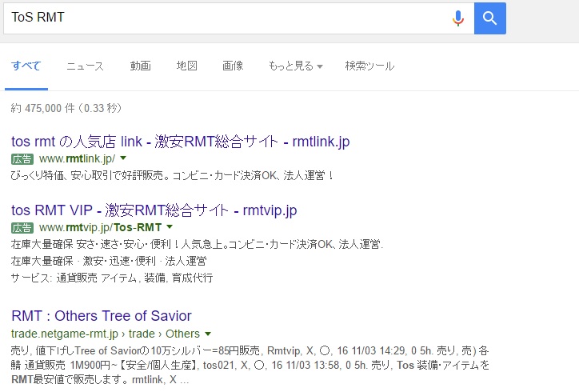Open the 地図 tab

point(187,66)
